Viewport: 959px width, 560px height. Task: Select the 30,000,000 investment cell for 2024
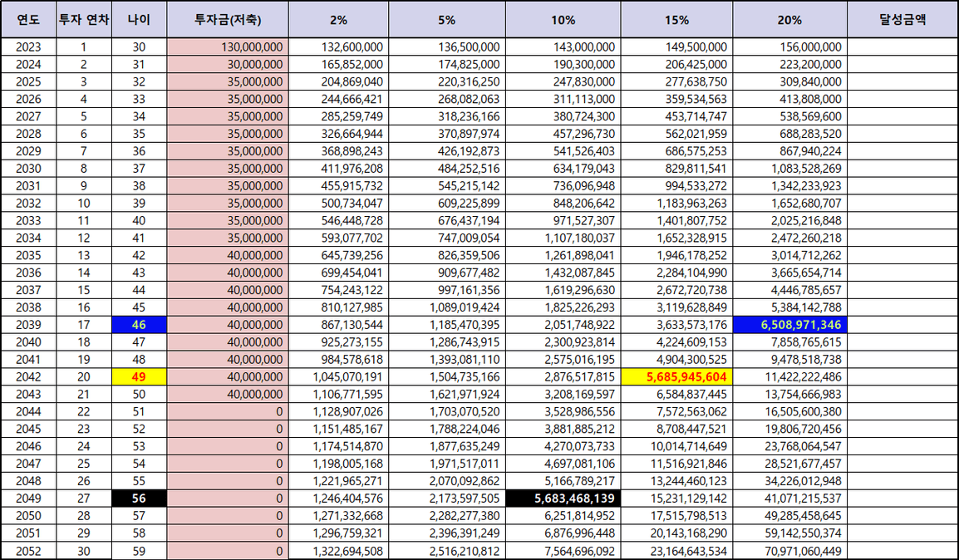tap(227, 65)
